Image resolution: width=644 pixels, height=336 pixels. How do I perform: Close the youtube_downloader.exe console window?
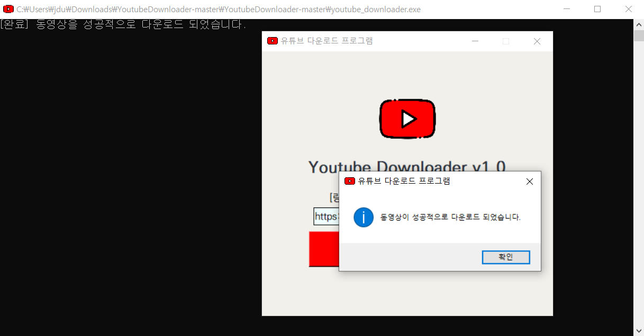629,9
